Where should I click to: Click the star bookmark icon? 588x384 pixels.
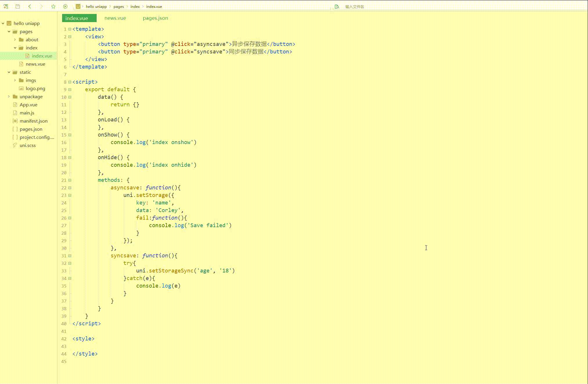click(53, 6)
